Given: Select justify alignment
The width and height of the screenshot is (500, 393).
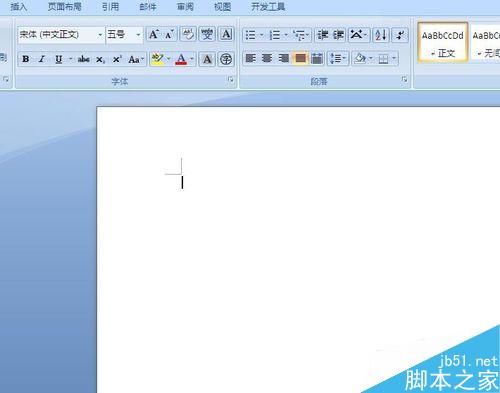Looking at the screenshot, I should click(300, 59).
